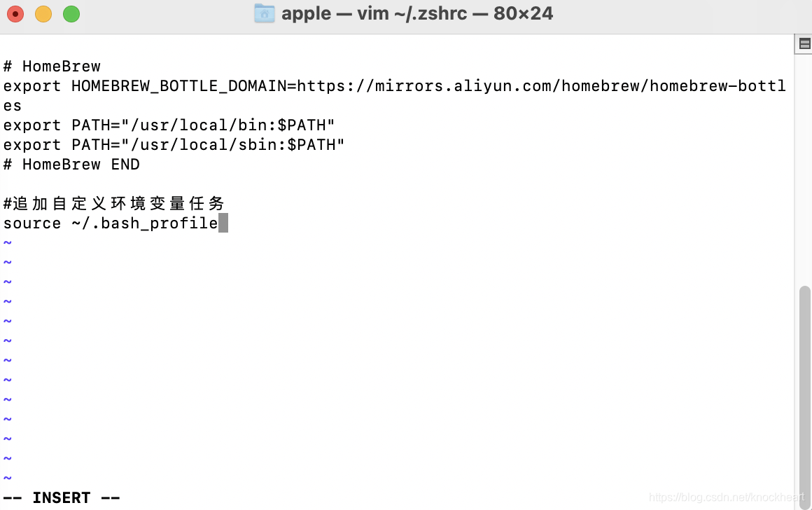Click the HOMEBREW_BOTTLE_DOMAIN variable name
This screenshot has width=812, height=510.
tap(178, 85)
